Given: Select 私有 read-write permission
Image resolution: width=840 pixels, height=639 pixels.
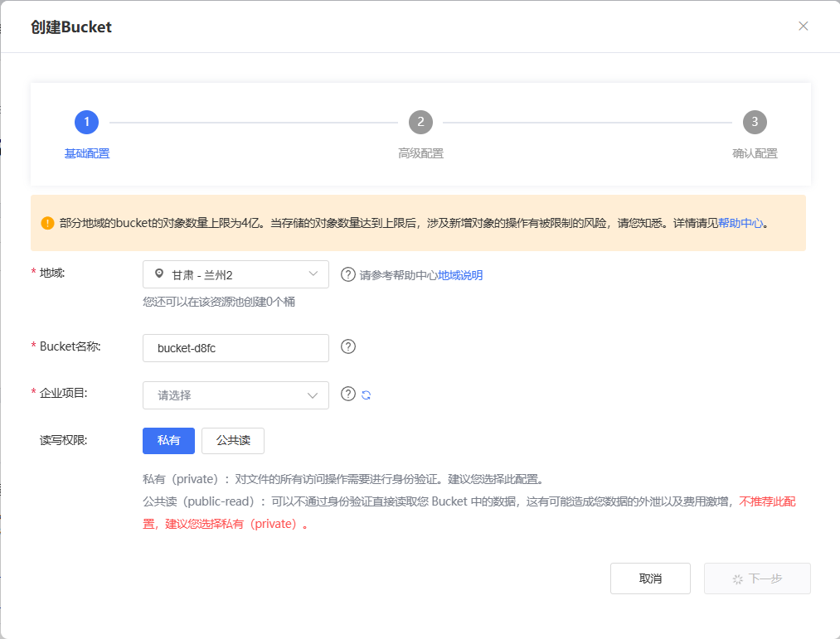Looking at the screenshot, I should [168, 441].
